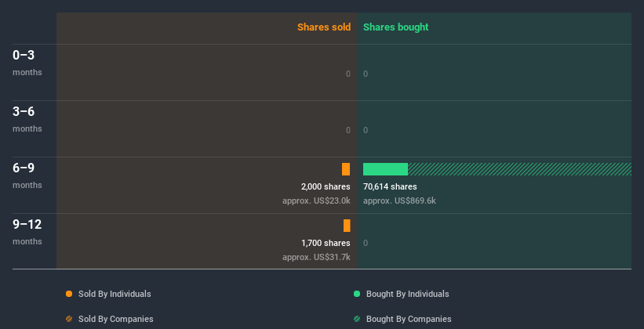644x329 pixels.
Task: Click the 9–12 months row label
Action: click(27, 232)
